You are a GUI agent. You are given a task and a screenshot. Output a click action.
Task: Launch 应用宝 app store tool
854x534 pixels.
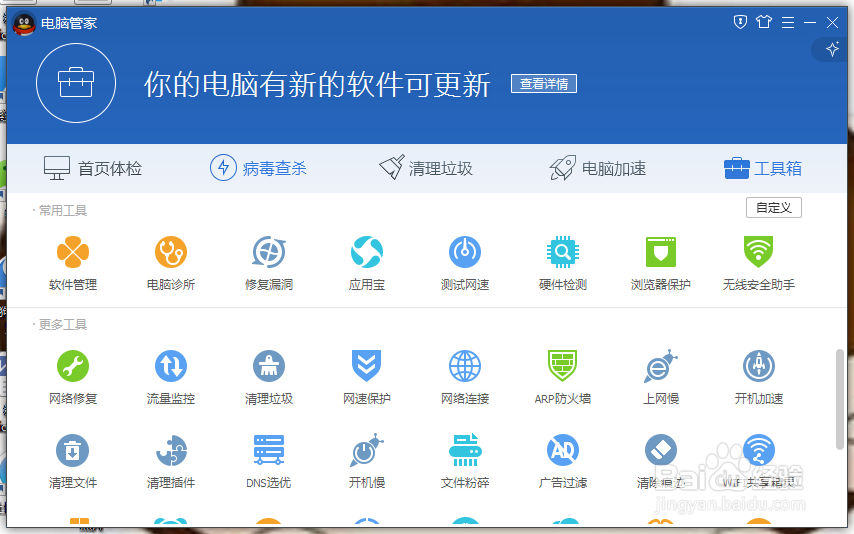[x=367, y=263]
